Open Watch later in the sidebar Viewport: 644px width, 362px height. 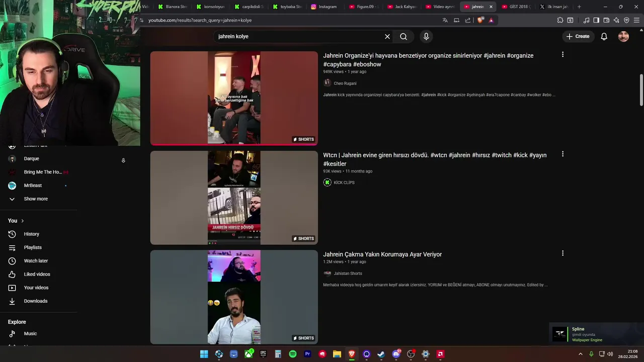(x=38, y=261)
